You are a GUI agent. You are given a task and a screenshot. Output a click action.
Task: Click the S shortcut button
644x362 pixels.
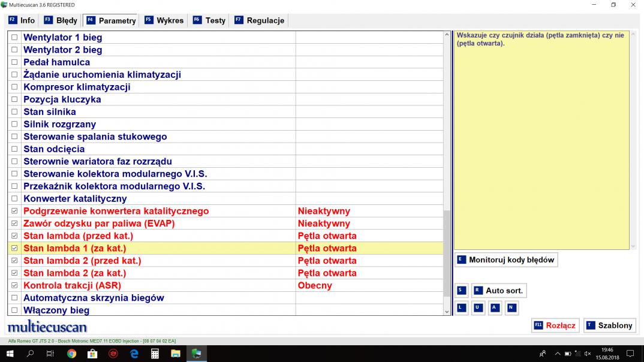(x=461, y=291)
